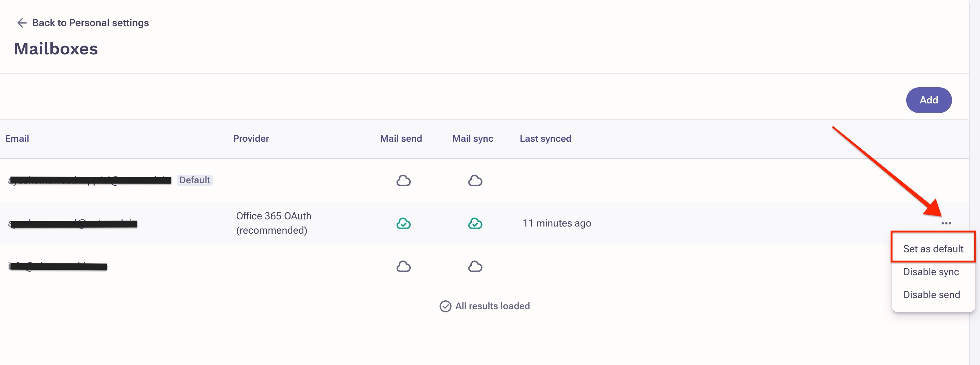Click the redacted email in the third row
Viewport: 980px width, 365px height.
point(57,266)
